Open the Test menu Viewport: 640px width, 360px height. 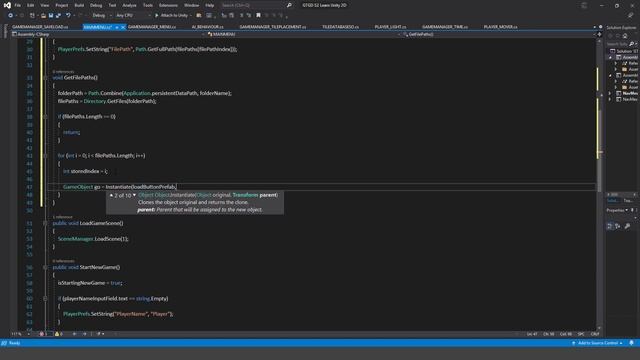(112, 5)
